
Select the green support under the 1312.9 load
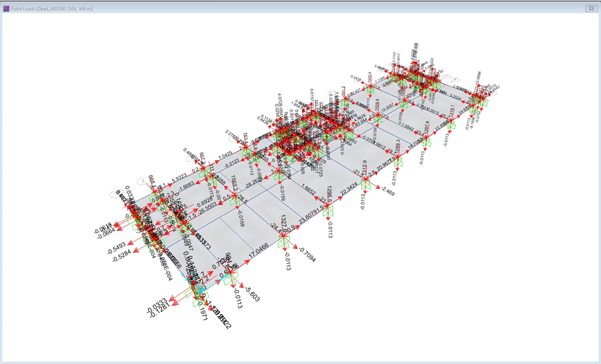366,184
